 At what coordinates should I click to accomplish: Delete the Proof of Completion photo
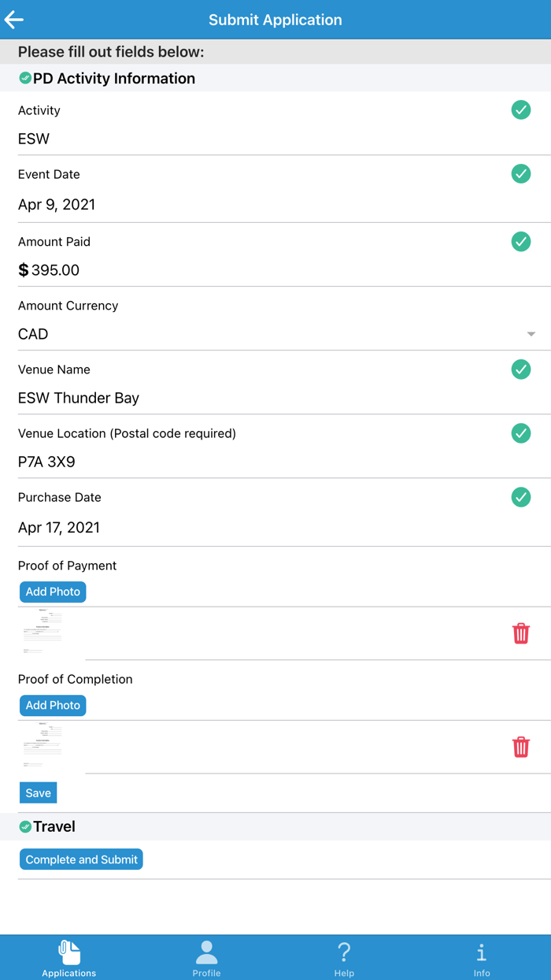click(520, 747)
